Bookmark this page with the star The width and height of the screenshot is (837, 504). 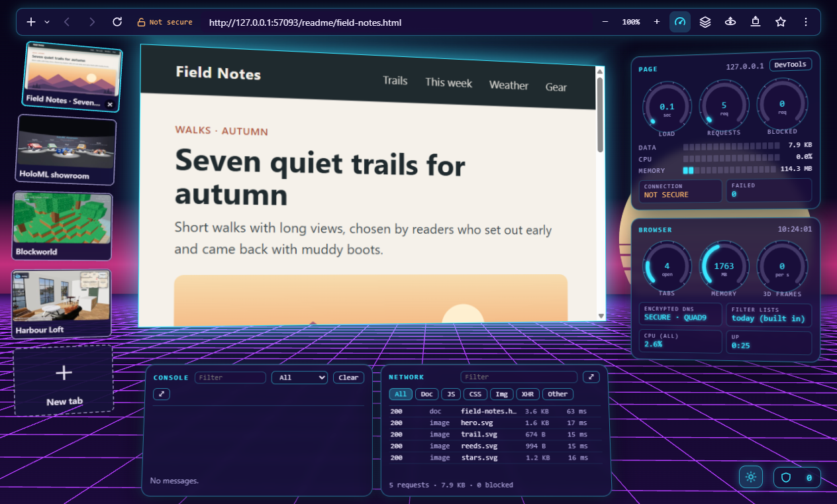[x=781, y=22]
